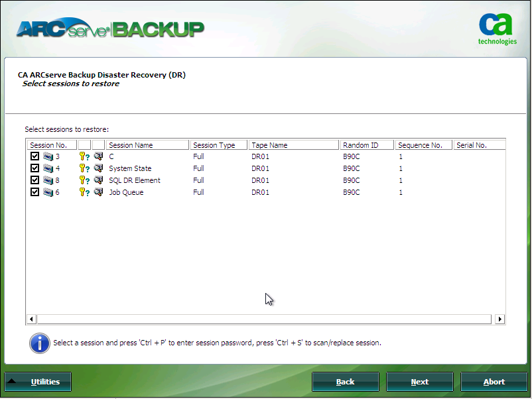
Task: Click the key password icon in Job Queue row
Action: point(84,192)
